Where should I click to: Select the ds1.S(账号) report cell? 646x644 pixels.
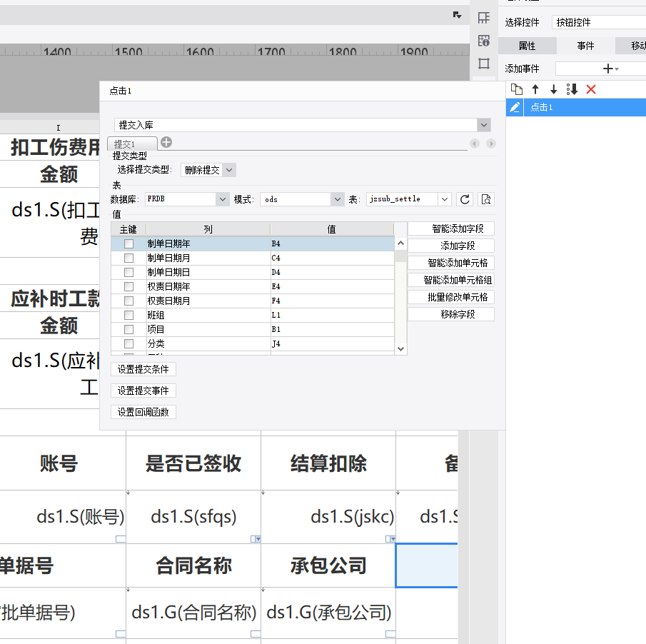[63, 517]
